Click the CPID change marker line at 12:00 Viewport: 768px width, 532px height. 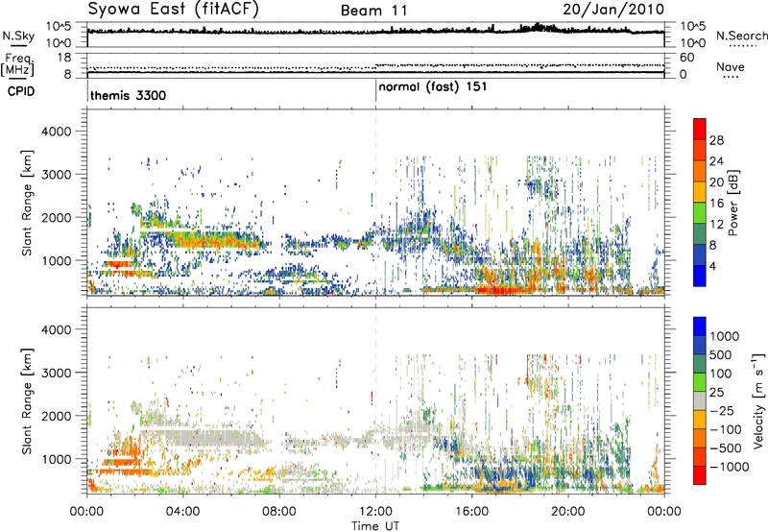[375, 90]
